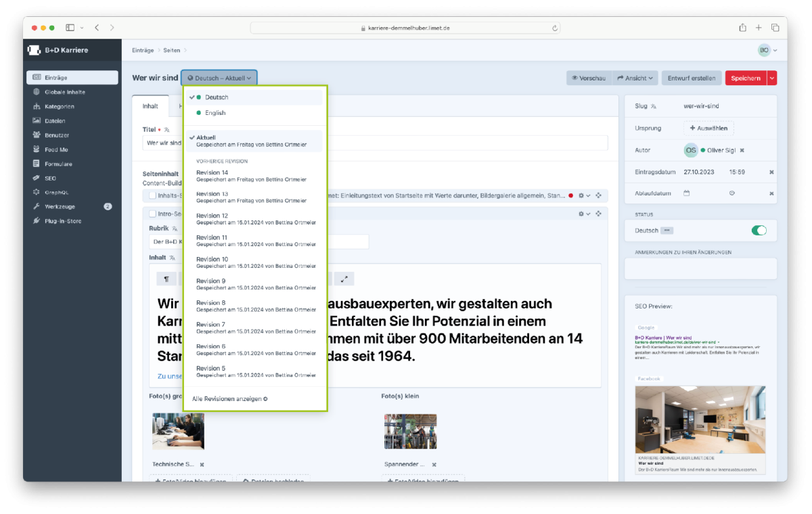Go back in Safari
Image resolution: width=812 pixels, height=514 pixels.
(97, 28)
